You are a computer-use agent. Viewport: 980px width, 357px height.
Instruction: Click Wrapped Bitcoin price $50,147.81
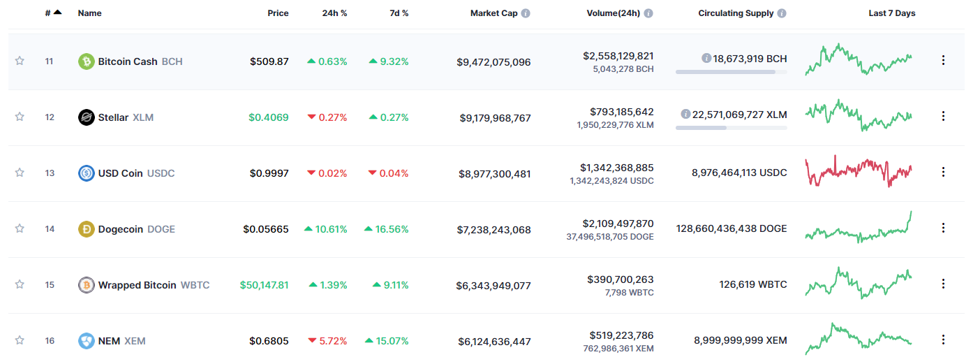pyautogui.click(x=264, y=285)
